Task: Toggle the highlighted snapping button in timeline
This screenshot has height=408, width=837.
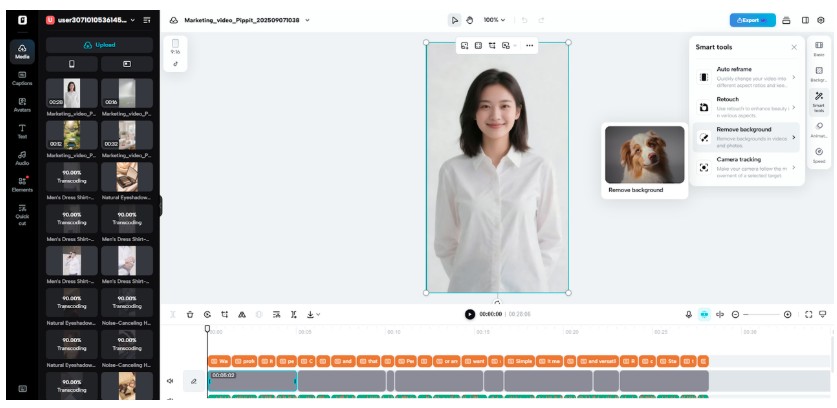Action: click(x=704, y=314)
